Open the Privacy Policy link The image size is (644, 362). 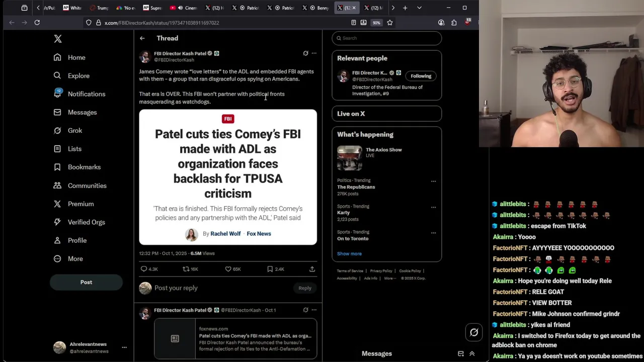381,271
